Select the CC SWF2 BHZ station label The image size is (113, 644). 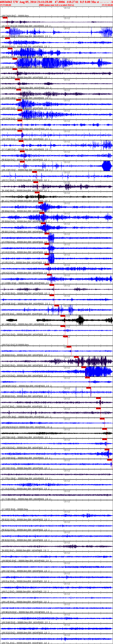point(26,98)
